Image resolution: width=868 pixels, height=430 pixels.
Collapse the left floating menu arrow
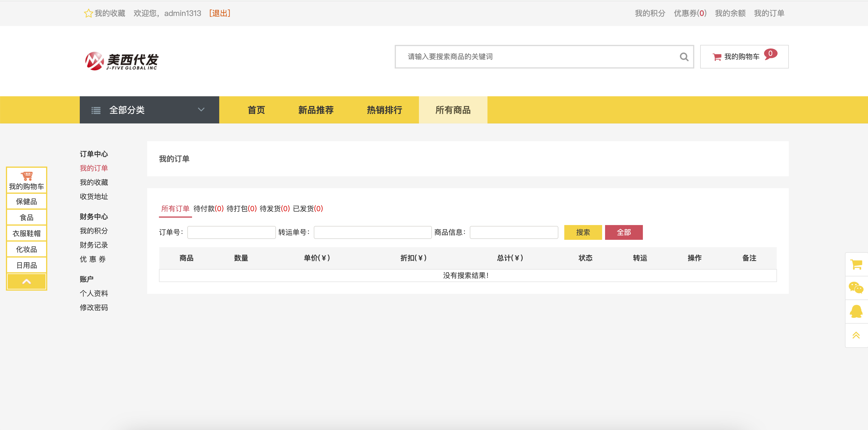pos(27,281)
